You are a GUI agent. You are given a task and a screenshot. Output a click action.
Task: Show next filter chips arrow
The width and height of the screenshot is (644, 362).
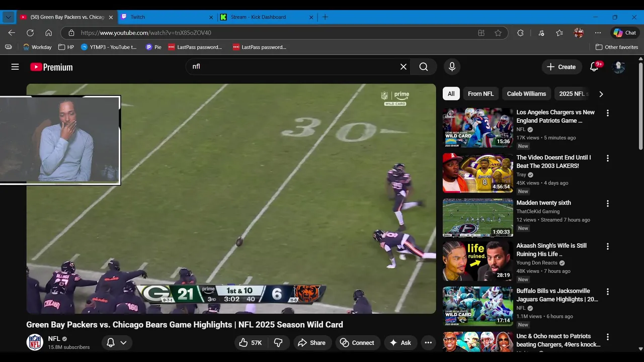(x=601, y=94)
